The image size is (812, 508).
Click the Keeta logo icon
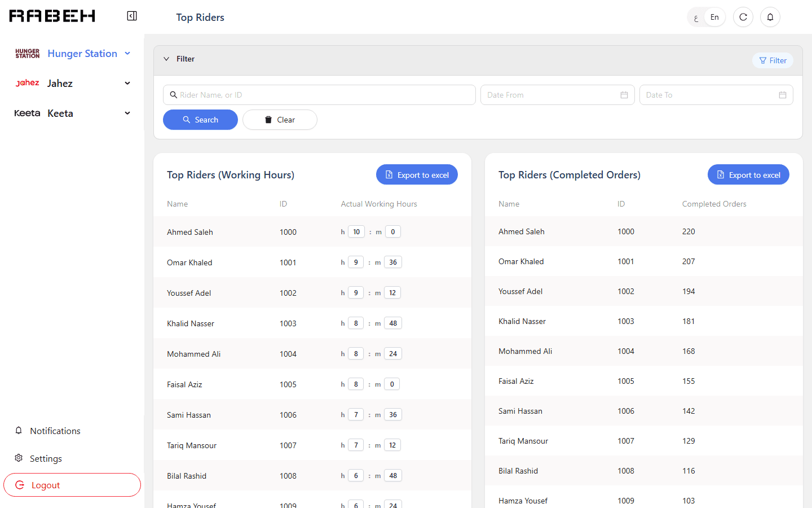(27, 113)
